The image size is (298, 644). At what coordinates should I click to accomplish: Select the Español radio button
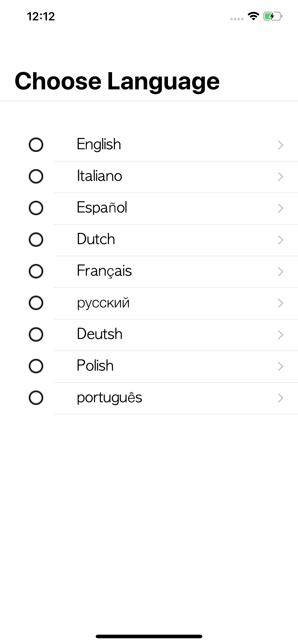(x=36, y=208)
